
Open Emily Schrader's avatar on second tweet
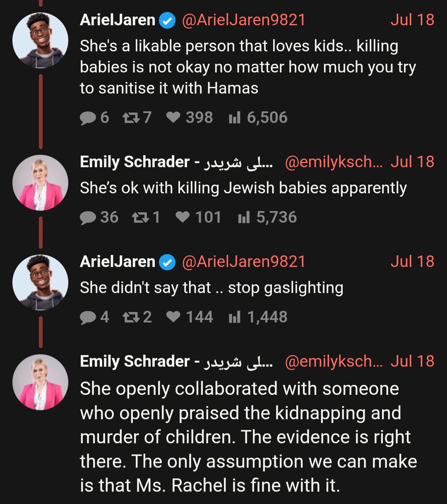click(x=40, y=182)
